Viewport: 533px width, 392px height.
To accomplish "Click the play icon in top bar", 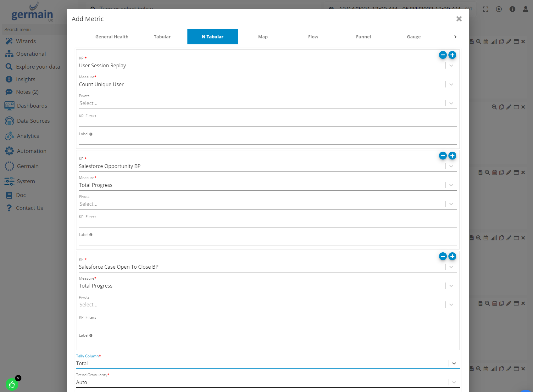I will pyautogui.click(x=499, y=9).
